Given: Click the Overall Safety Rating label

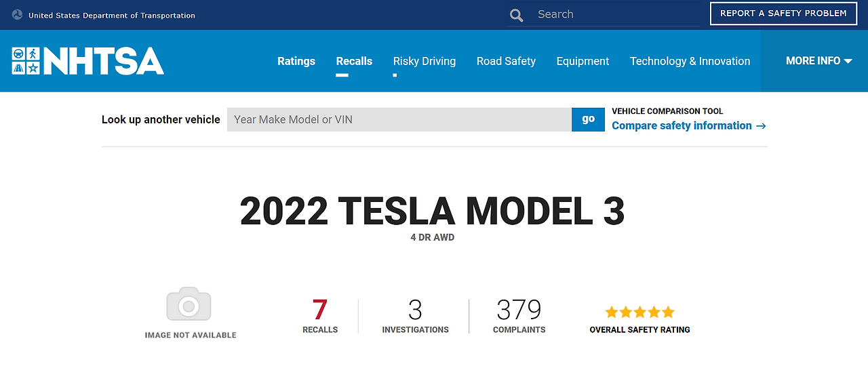Looking at the screenshot, I should click(639, 329).
